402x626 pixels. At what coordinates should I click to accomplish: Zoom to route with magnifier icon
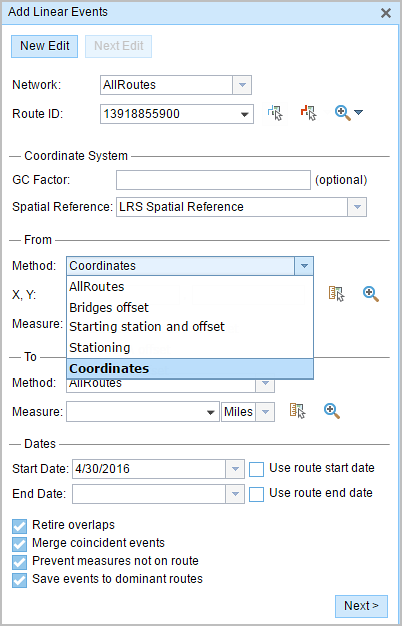tap(343, 113)
